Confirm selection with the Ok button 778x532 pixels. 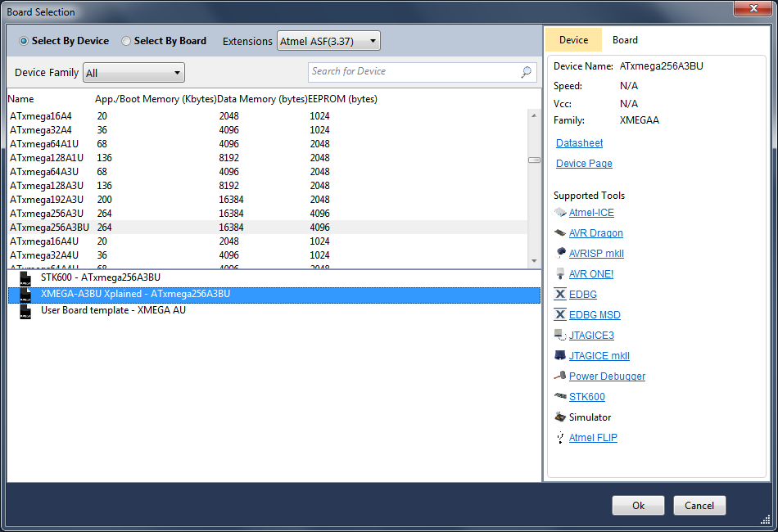[x=638, y=505]
